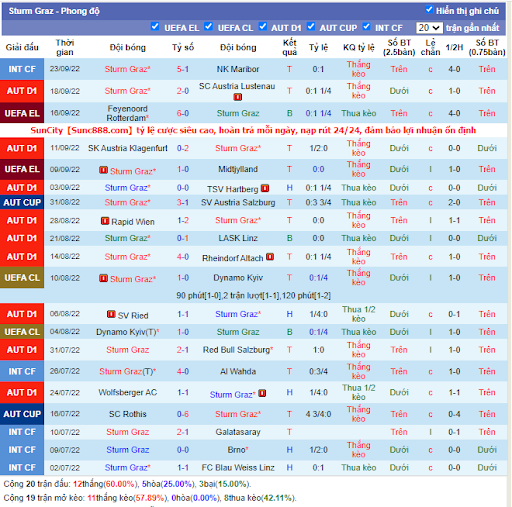Click red card icon beside SC Austria Lustenau

click(237, 97)
